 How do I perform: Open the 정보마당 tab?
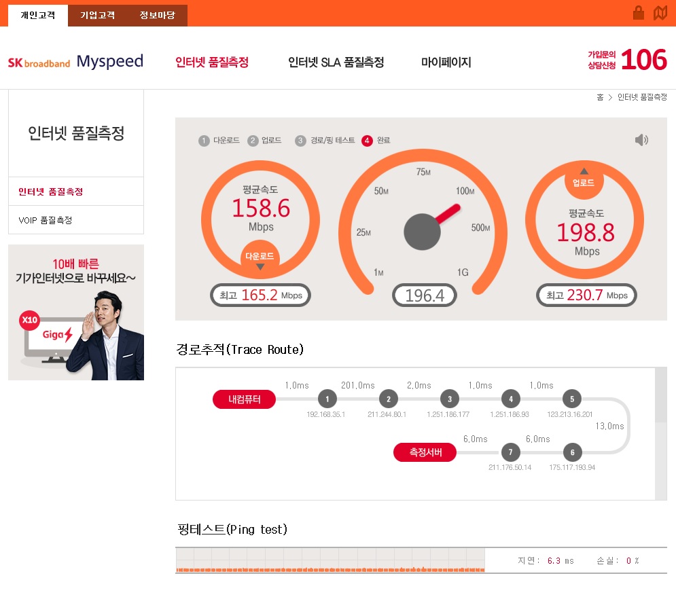(158, 16)
